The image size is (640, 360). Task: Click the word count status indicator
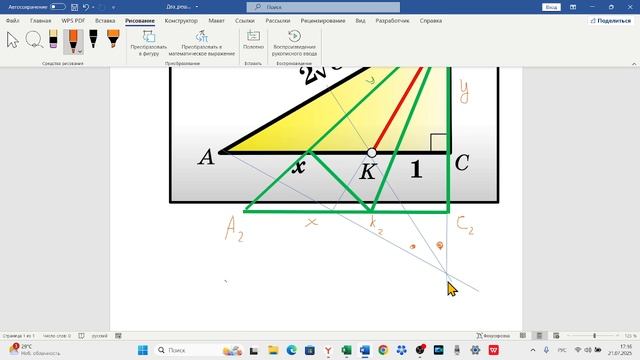click(x=57, y=336)
